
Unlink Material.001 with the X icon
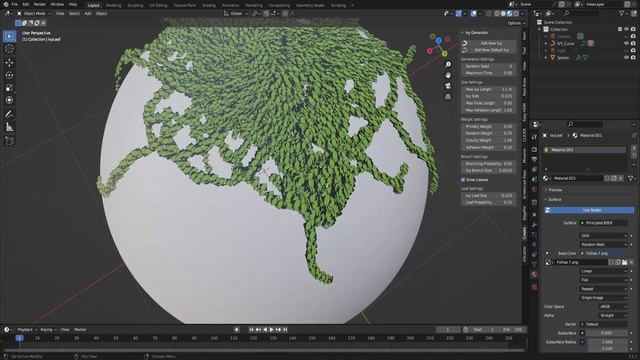pos(621,178)
